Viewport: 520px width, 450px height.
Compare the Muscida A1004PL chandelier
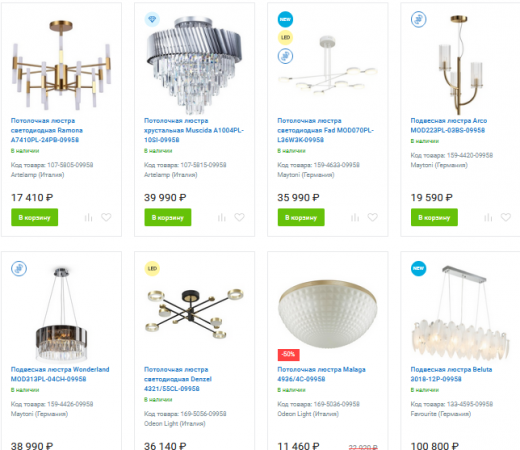point(222,217)
